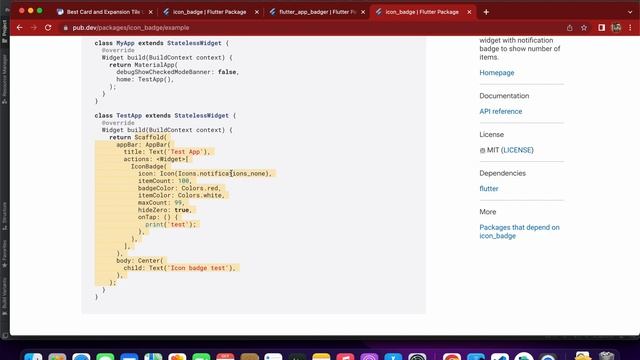Image resolution: width=640 pixels, height=360 pixels.
Task: Close the second tab, icon_badge
Action: point(257,12)
